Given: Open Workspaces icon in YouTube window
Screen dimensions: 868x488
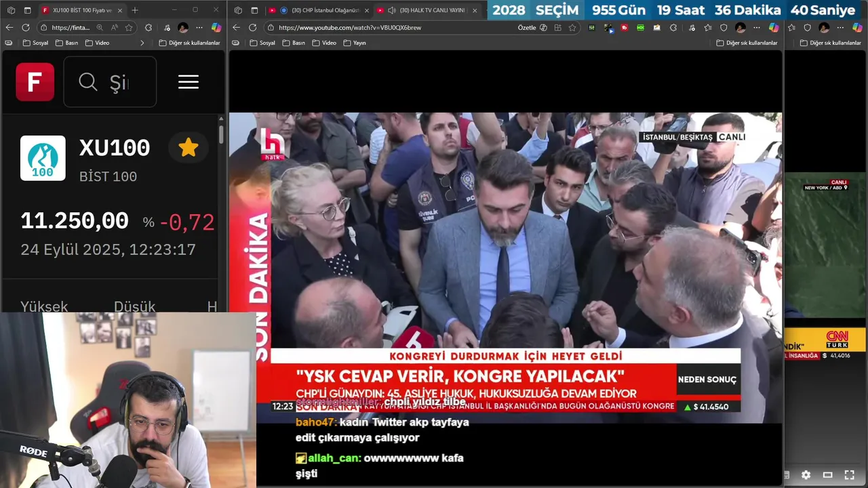Looking at the screenshot, I should coord(238,10).
